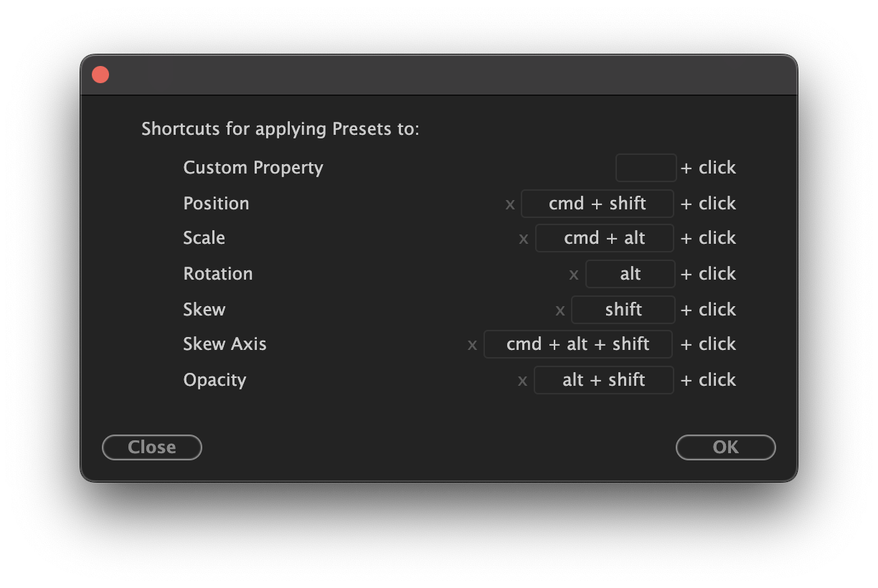Click the empty Custom Property shortcut field
The image size is (878, 588).
pyautogui.click(x=646, y=168)
